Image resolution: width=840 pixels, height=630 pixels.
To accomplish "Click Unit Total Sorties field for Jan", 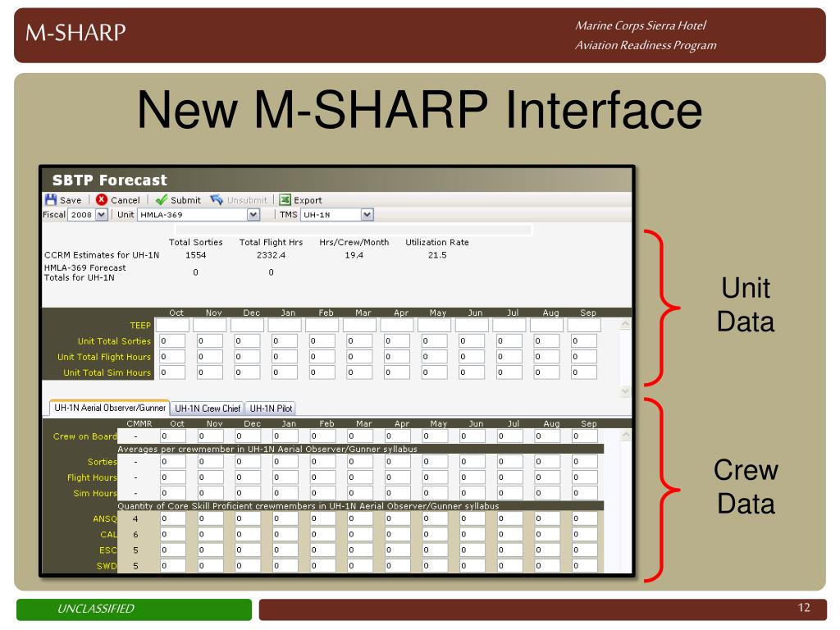I will [285, 340].
